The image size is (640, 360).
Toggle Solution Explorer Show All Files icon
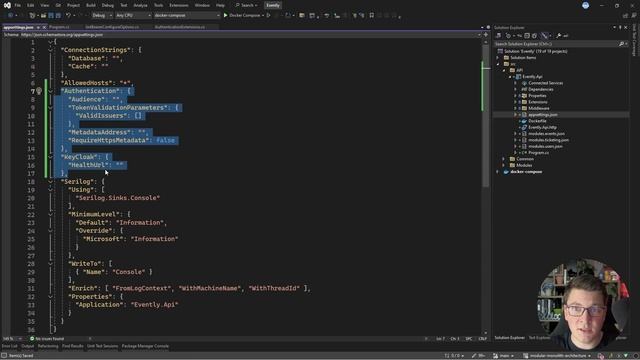tap(534, 36)
